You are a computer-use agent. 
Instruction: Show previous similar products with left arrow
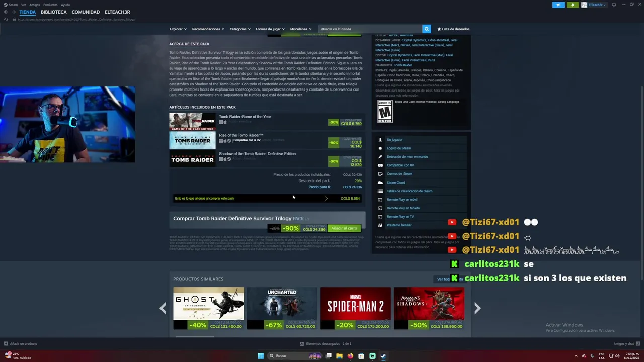(x=163, y=308)
